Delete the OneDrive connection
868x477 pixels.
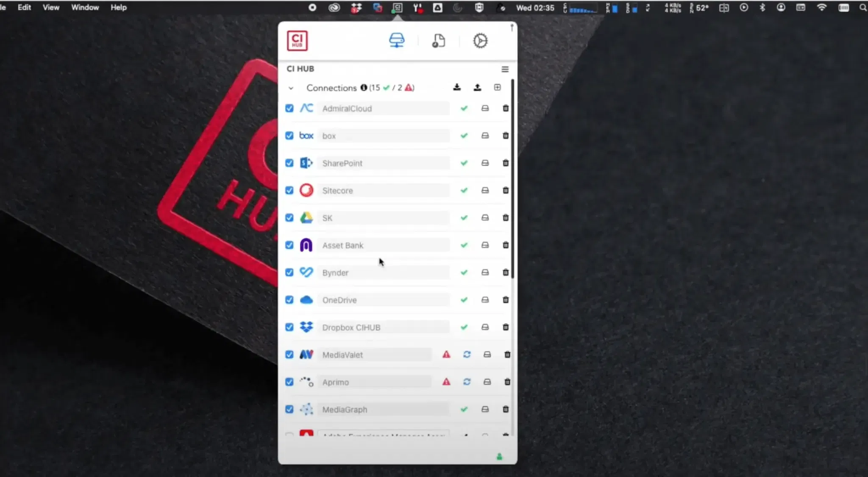click(506, 300)
